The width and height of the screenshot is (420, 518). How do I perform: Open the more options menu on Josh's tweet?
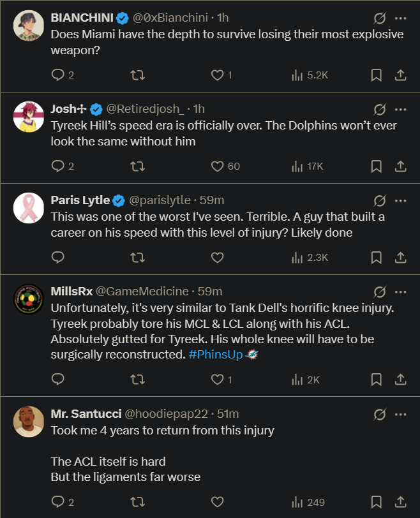(401, 110)
